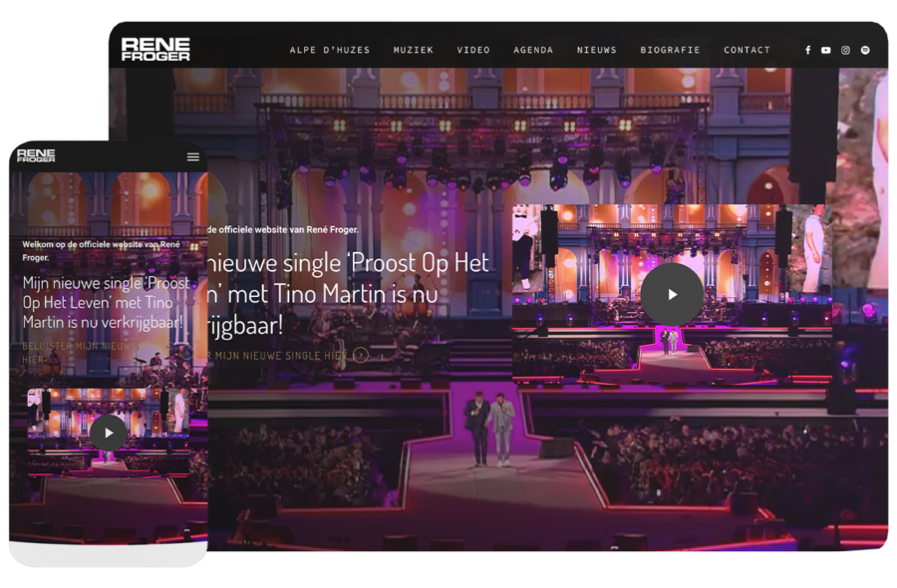Click the Rene Froger logo on desktop
This screenshot has height=588, width=897.
(x=155, y=50)
